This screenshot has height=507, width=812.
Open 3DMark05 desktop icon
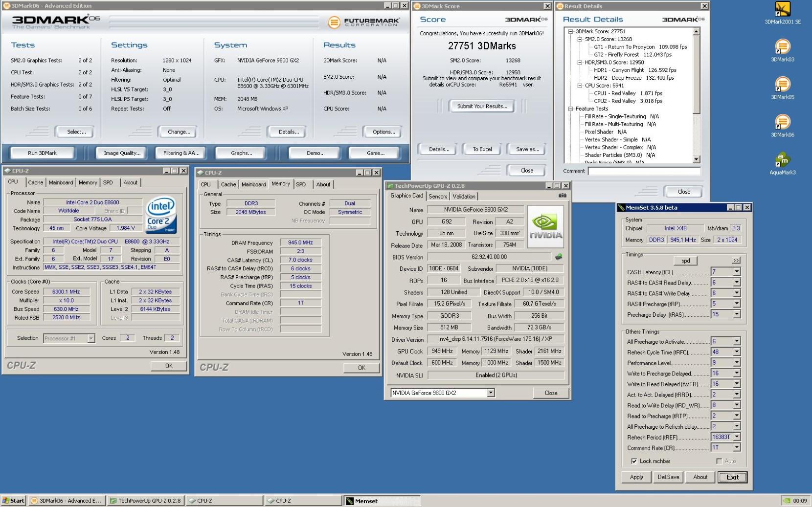click(x=782, y=88)
